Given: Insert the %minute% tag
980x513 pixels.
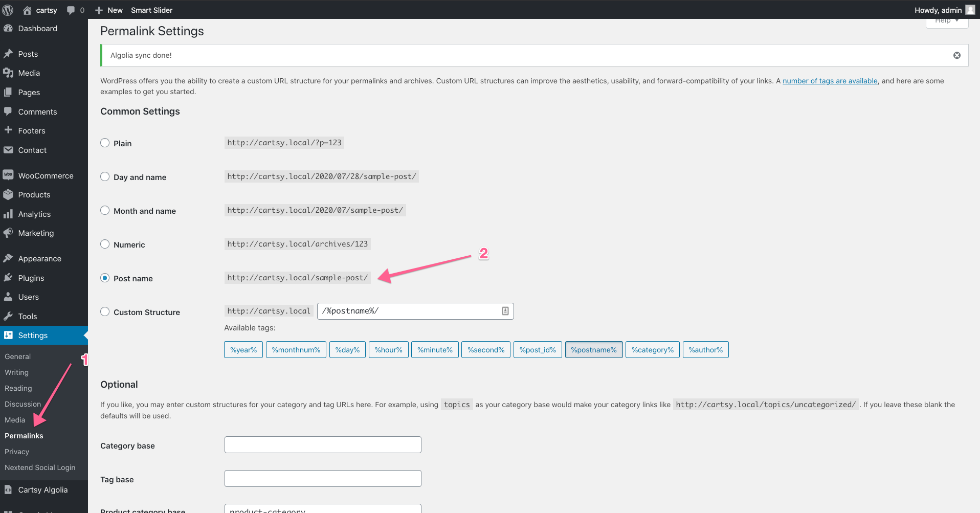Looking at the screenshot, I should [435, 350].
